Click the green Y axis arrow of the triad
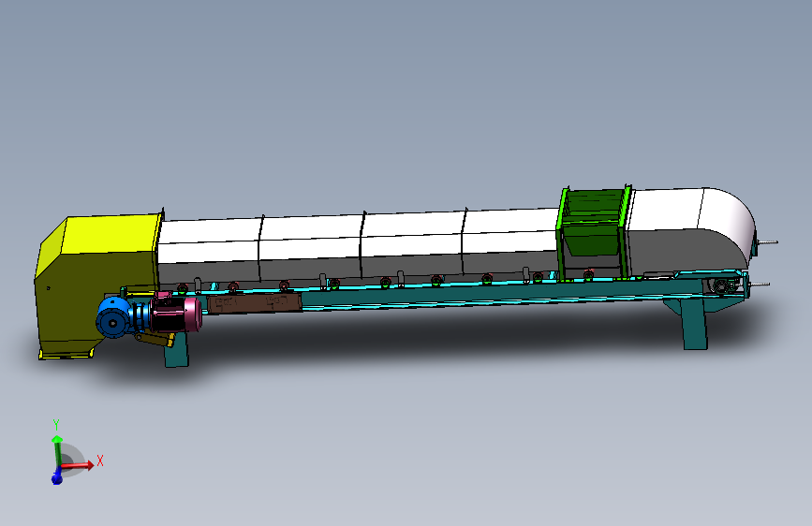 pos(57,450)
